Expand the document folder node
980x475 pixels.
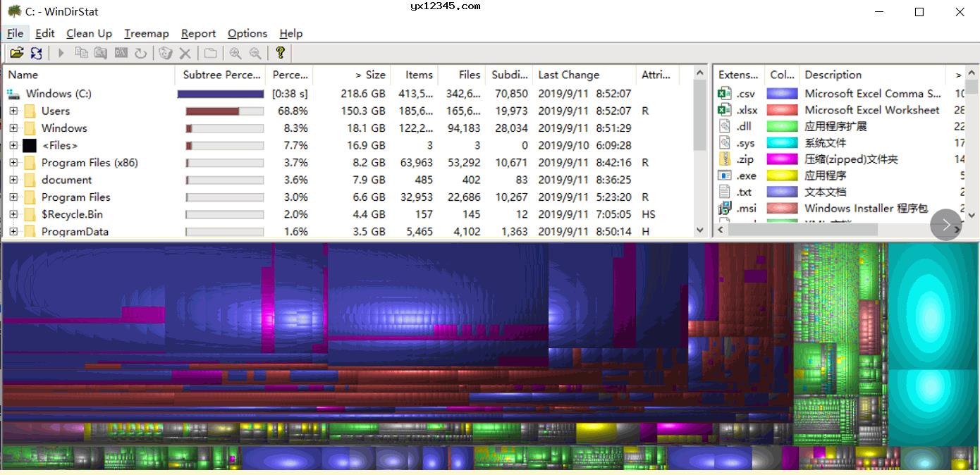13,180
